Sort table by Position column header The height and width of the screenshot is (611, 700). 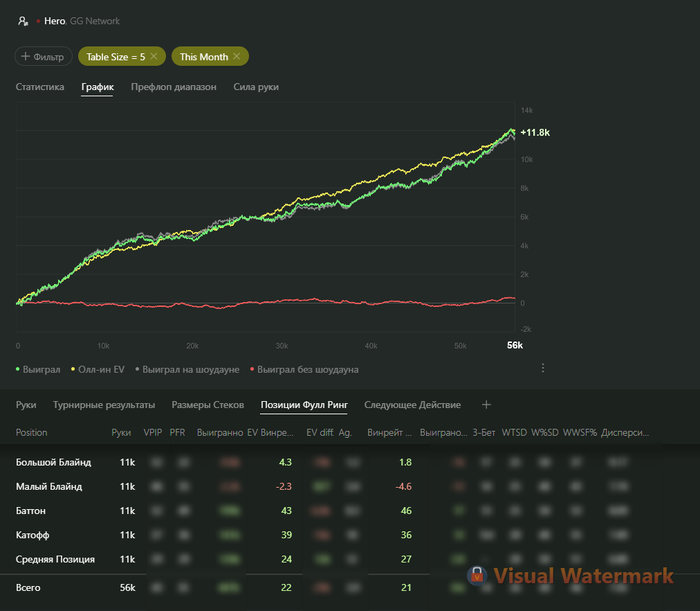click(x=31, y=432)
